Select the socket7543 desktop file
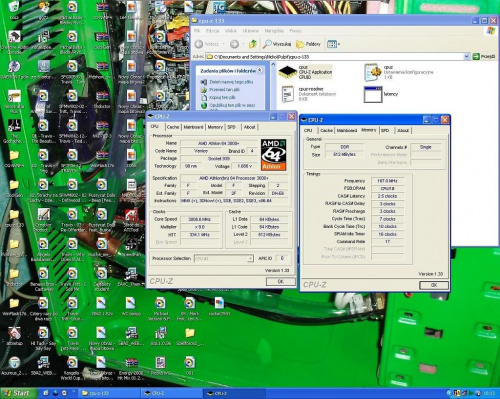 point(219,307)
